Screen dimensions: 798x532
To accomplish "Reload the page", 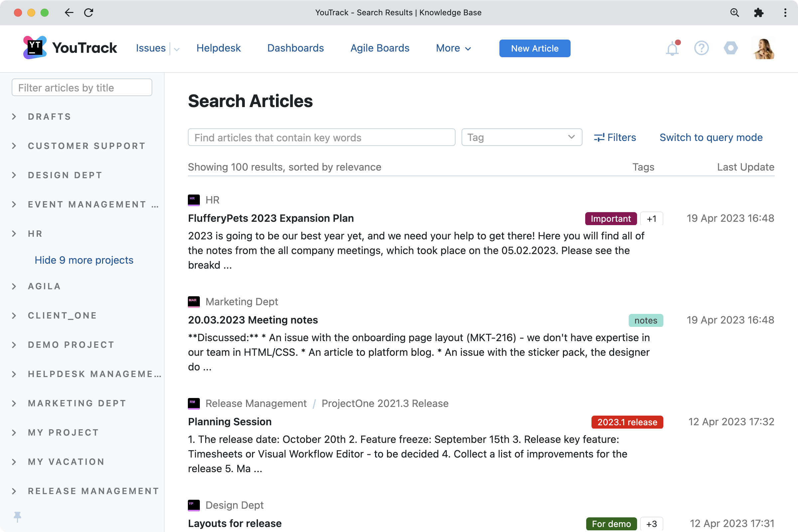I will tap(88, 13).
